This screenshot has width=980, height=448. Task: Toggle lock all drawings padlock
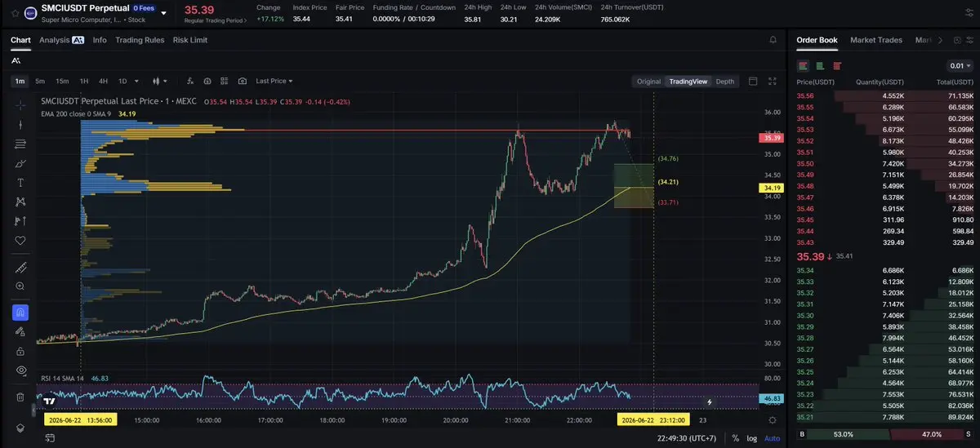click(20, 351)
